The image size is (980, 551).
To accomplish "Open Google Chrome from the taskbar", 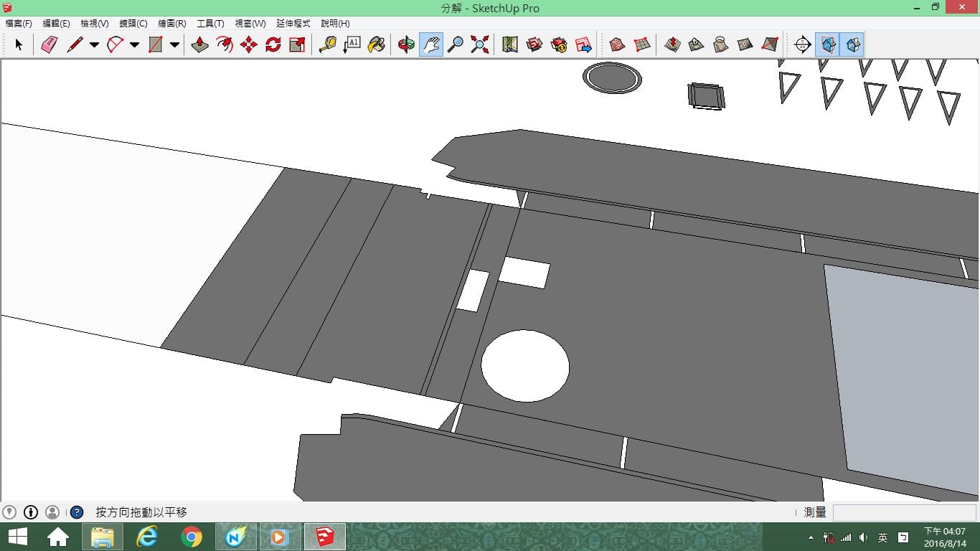I will pyautogui.click(x=191, y=536).
